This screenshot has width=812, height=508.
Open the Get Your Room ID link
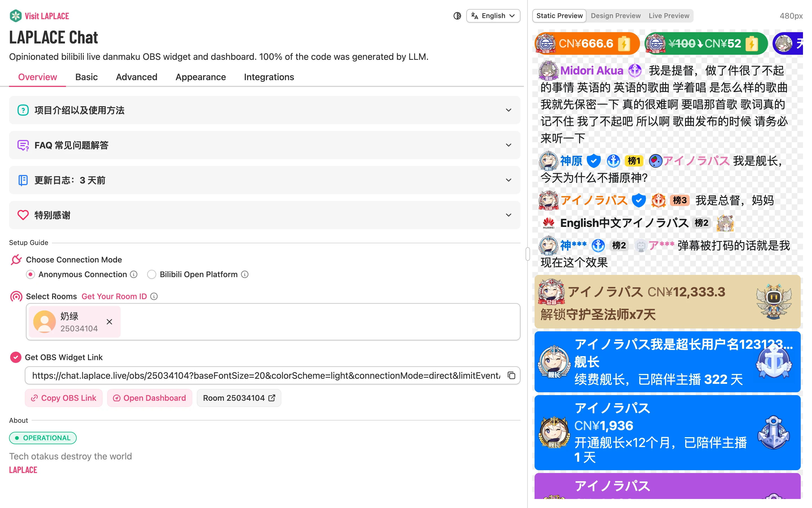point(114,296)
